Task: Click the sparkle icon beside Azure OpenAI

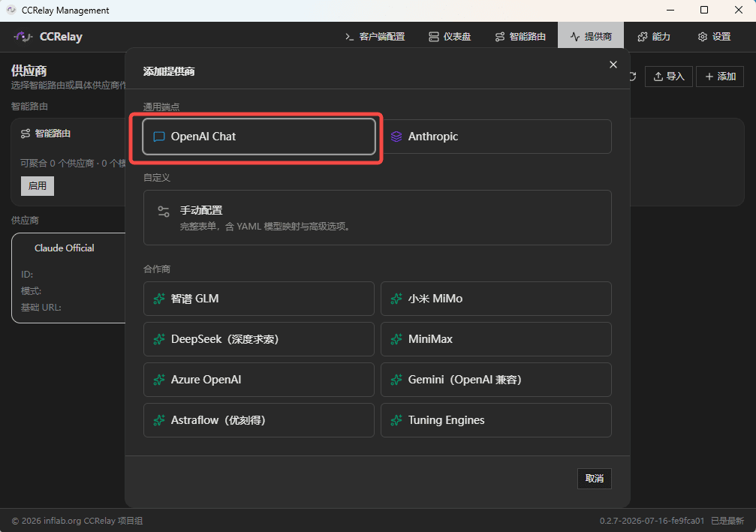Action: tap(158, 380)
